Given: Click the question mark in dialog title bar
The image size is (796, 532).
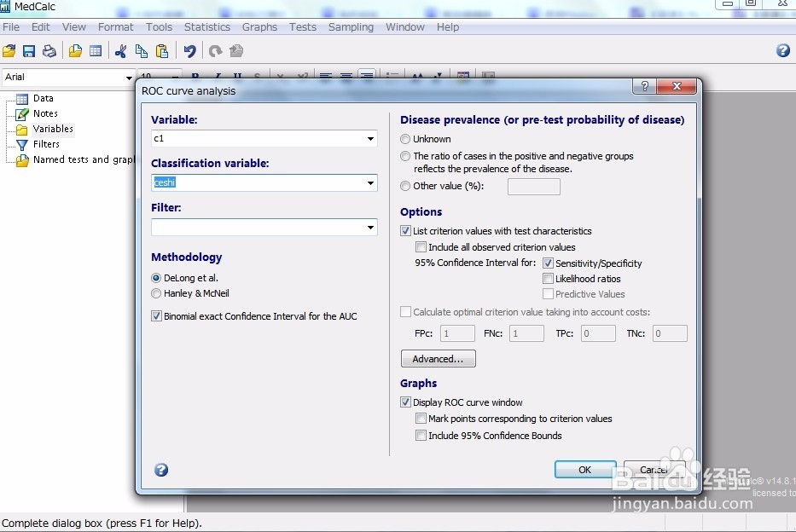Looking at the screenshot, I should pos(644,86).
